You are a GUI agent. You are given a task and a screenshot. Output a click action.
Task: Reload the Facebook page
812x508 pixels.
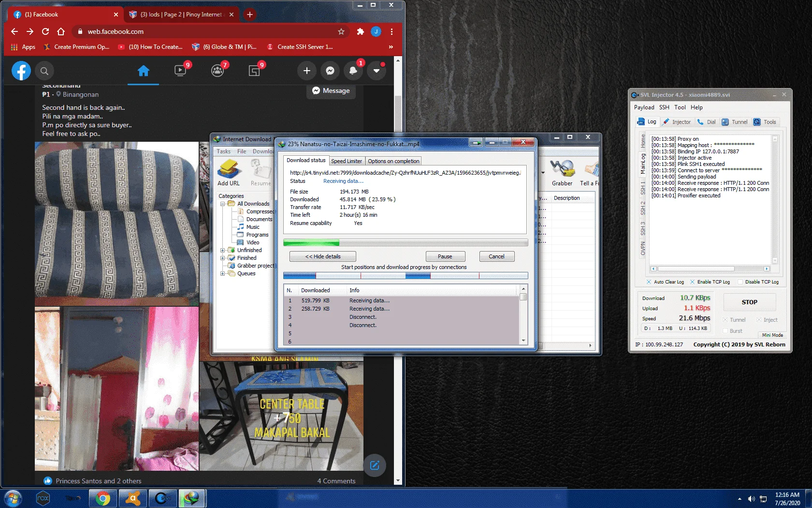45,31
